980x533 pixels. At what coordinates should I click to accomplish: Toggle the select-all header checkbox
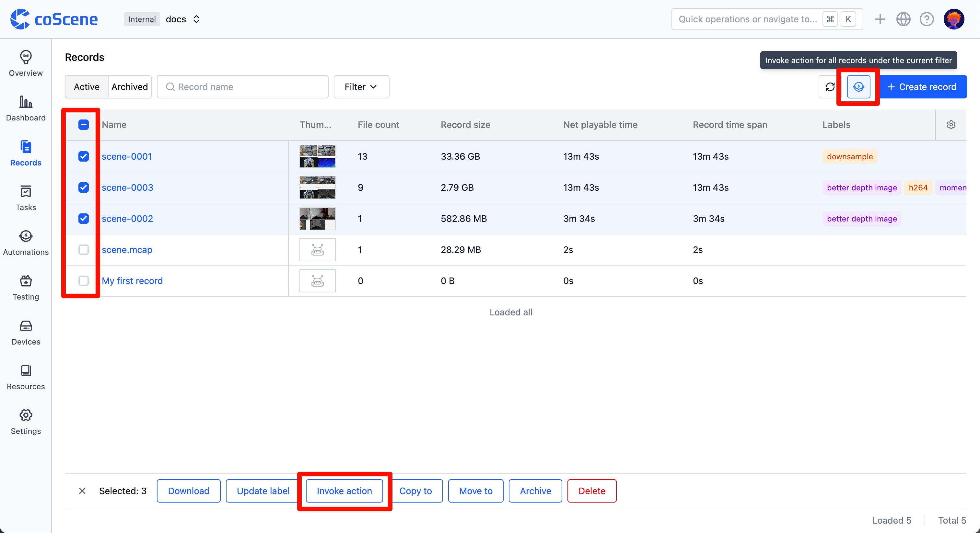83,125
